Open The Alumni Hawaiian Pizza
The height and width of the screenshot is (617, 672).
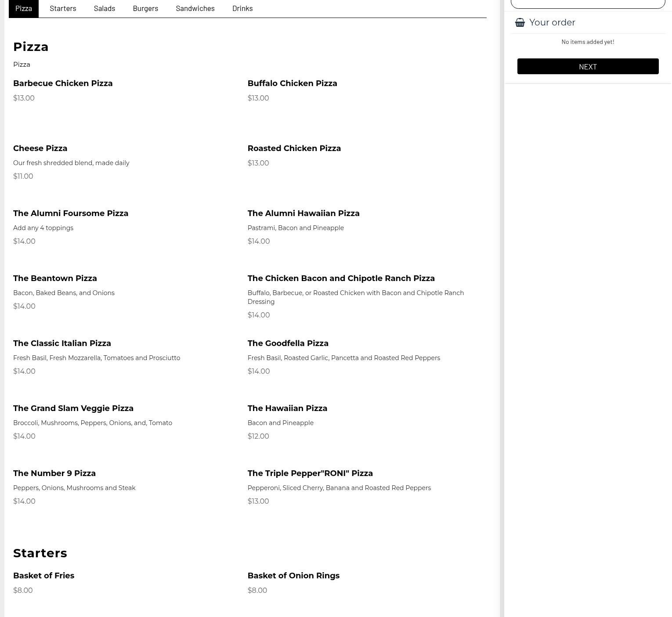coord(303,213)
